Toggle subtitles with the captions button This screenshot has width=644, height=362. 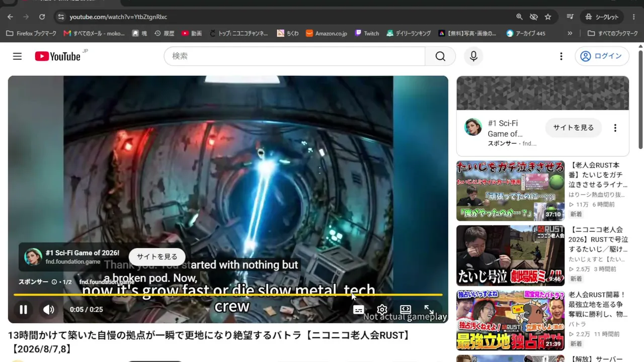(x=358, y=310)
